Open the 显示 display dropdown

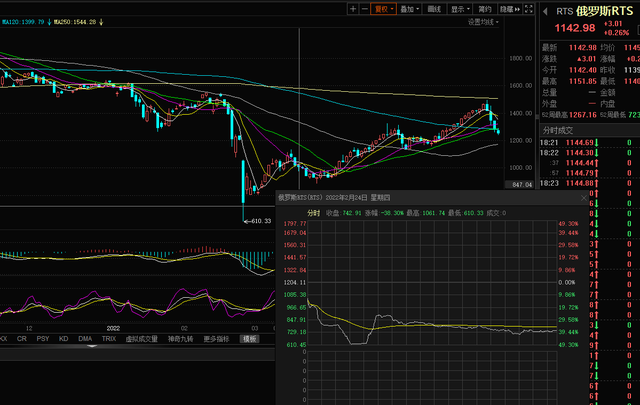pyautogui.click(x=460, y=9)
